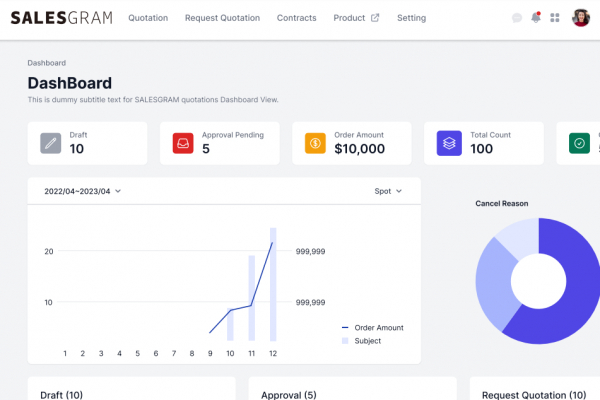The height and width of the screenshot is (400, 600).
Task: Click the Dashboard breadcrumb
Action: point(46,62)
